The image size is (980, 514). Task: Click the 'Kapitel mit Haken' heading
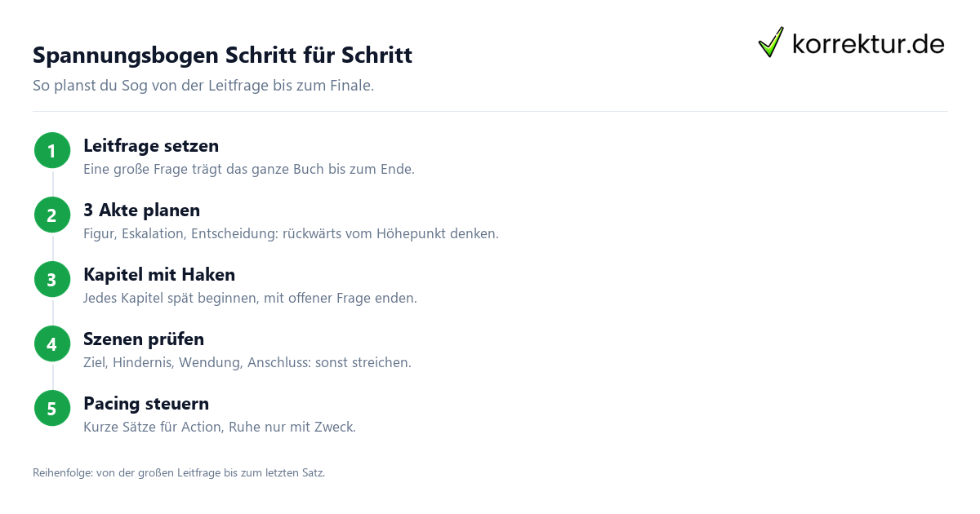[159, 275]
